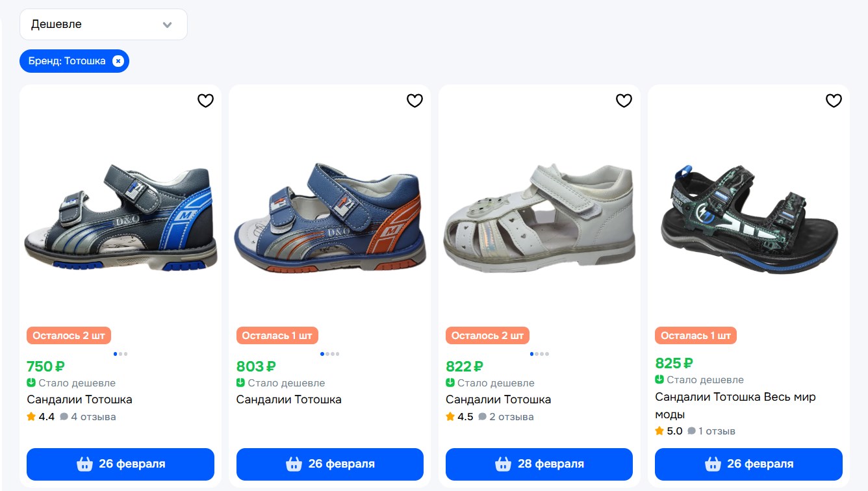
Task: Favorite the 803 ₽ sandals with heart icon
Action: click(415, 101)
